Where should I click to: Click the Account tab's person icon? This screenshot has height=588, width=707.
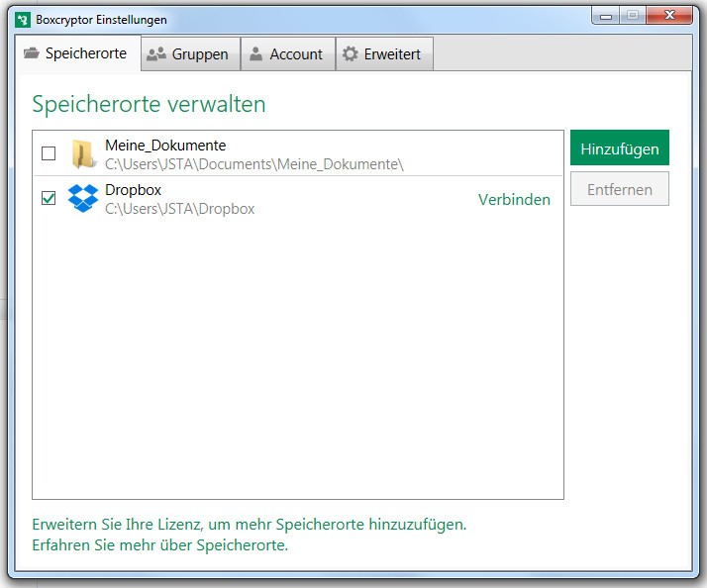(x=256, y=54)
